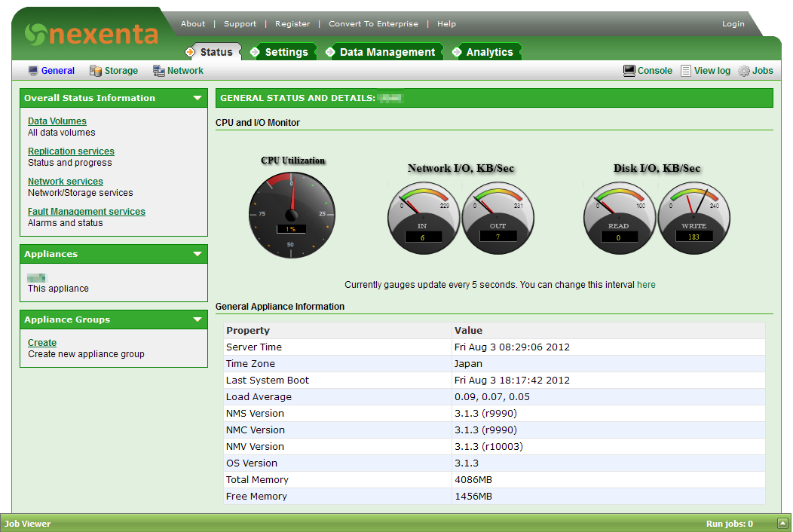This screenshot has height=532, width=793.
Task: Switch to the Settings tab
Action: (286, 52)
